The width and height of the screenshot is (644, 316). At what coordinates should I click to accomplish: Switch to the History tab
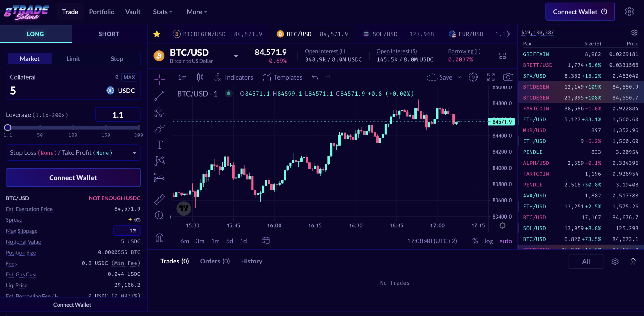coord(252,261)
